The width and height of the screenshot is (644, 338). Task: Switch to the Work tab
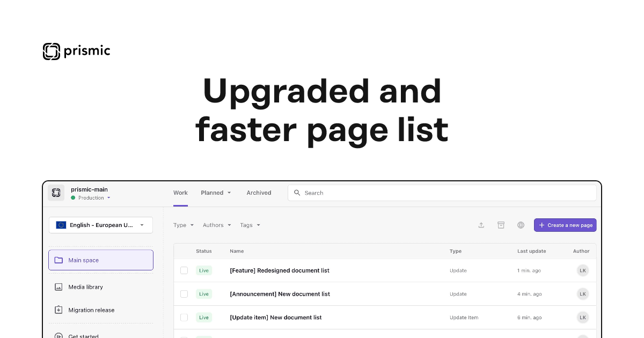(180, 193)
